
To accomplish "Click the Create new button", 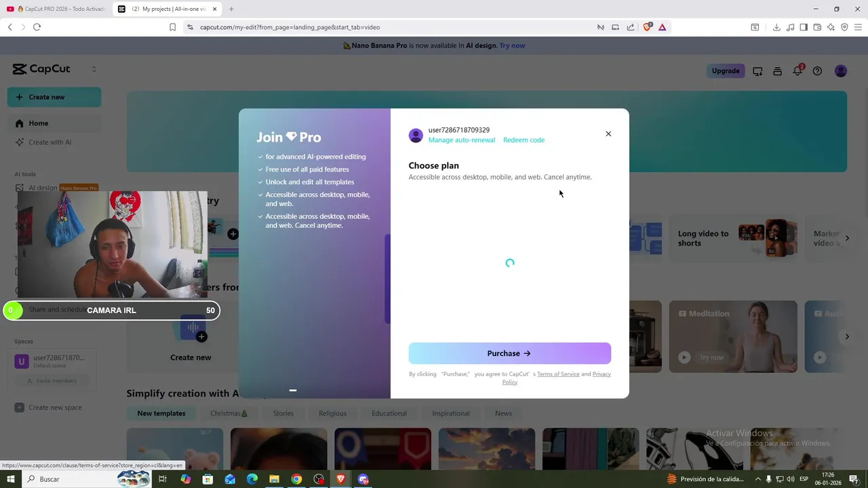I will click(54, 97).
